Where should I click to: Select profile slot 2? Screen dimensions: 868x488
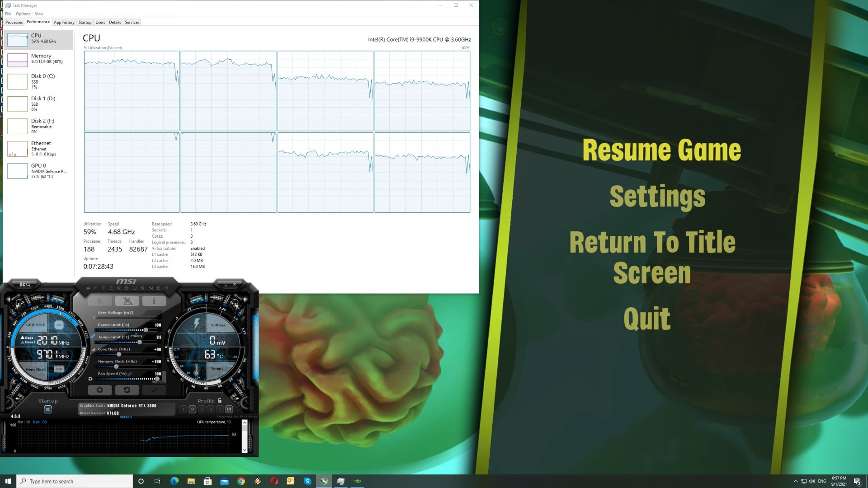pos(192,409)
